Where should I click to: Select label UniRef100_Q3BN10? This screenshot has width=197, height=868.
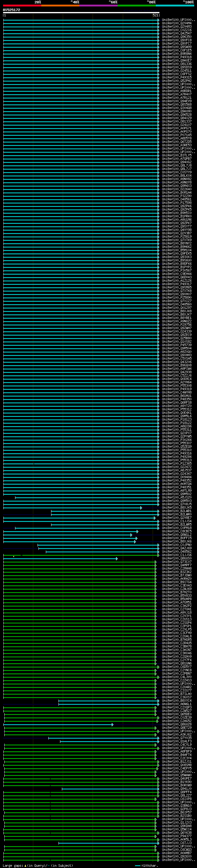click(176, 806)
